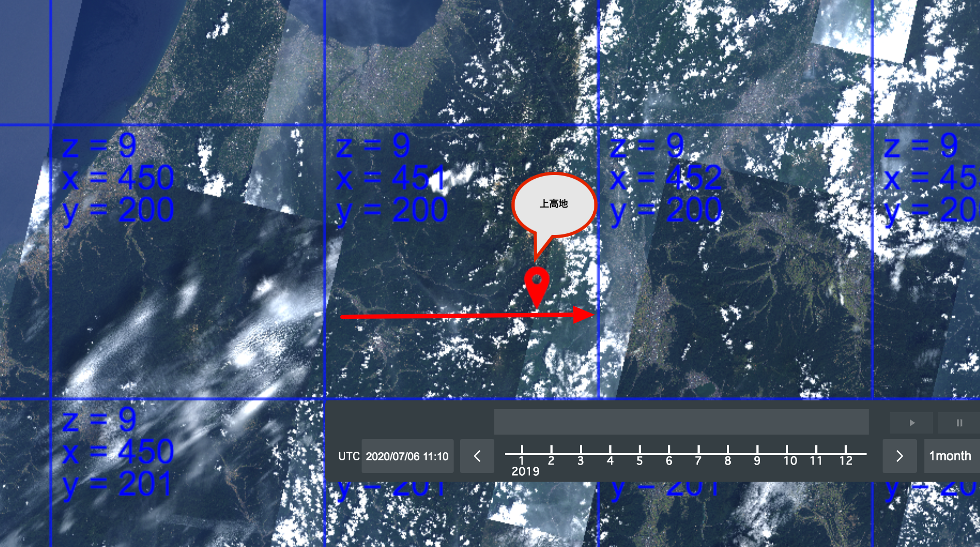Open the 1month interval selector
The width and height of the screenshot is (980, 547).
click(x=951, y=456)
